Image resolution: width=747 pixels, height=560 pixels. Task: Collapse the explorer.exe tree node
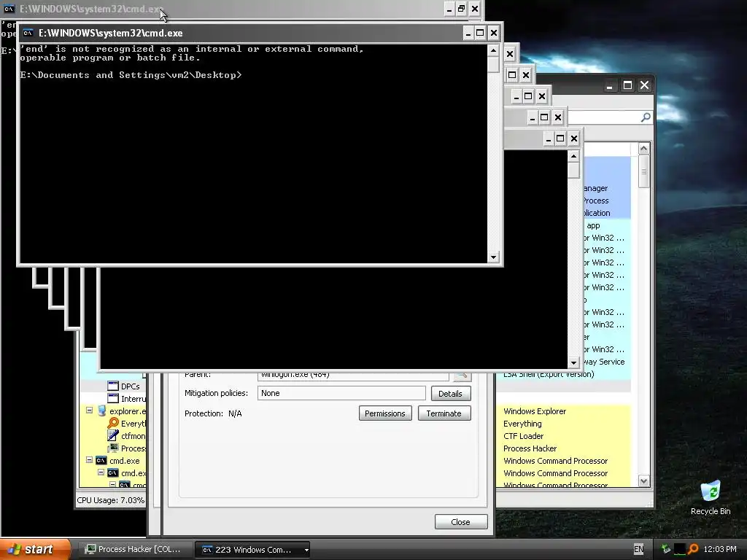click(x=89, y=410)
